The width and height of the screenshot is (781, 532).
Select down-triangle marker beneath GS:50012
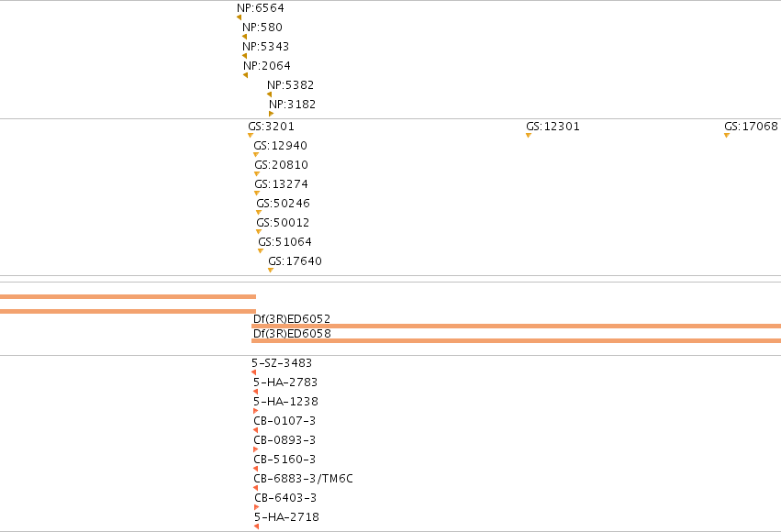(259, 232)
